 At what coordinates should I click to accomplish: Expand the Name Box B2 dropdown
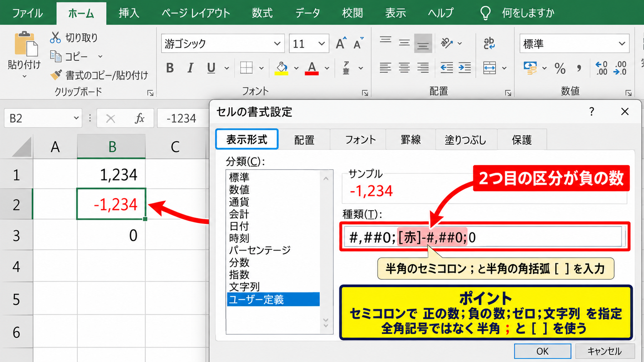76,118
